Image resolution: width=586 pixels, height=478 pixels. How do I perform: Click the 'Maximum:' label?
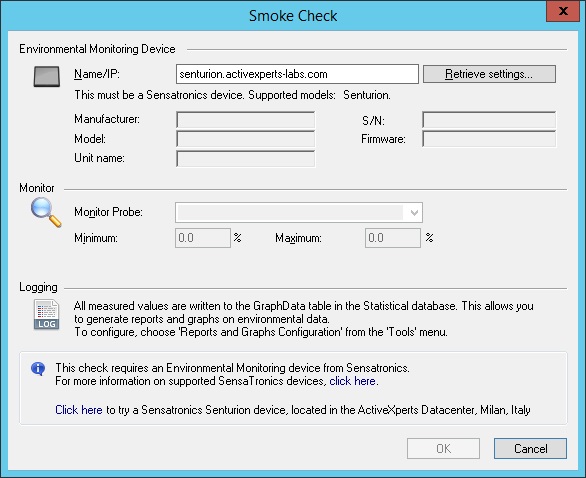click(x=298, y=238)
